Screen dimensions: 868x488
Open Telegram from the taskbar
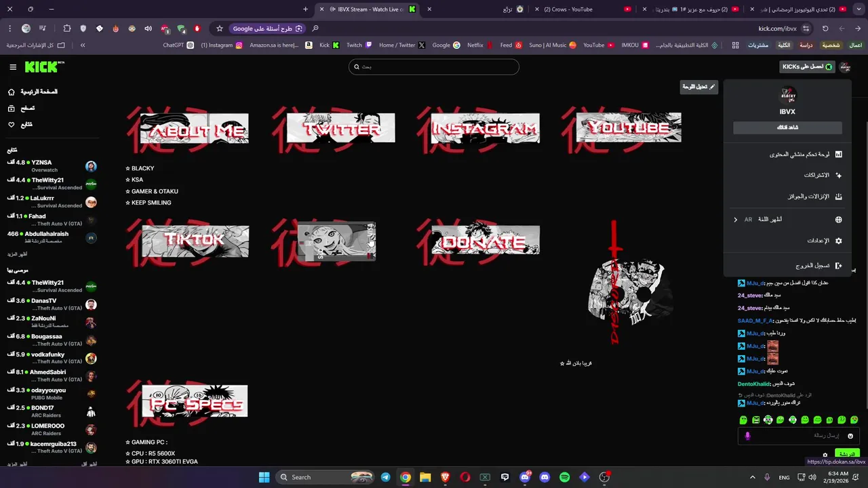385,477
